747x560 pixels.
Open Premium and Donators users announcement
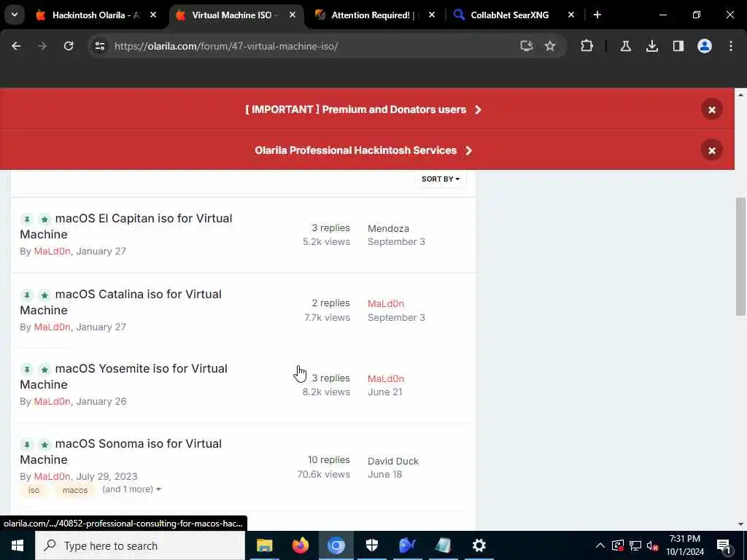363,109
